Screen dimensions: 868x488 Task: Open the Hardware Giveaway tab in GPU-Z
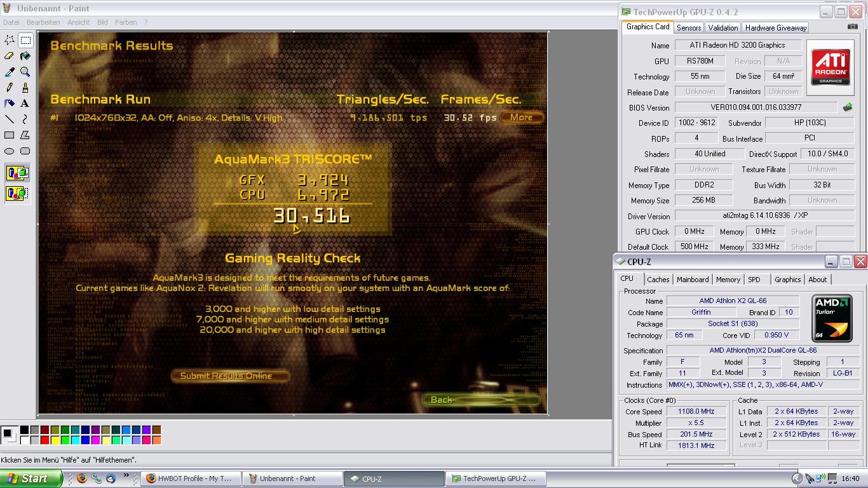click(776, 28)
